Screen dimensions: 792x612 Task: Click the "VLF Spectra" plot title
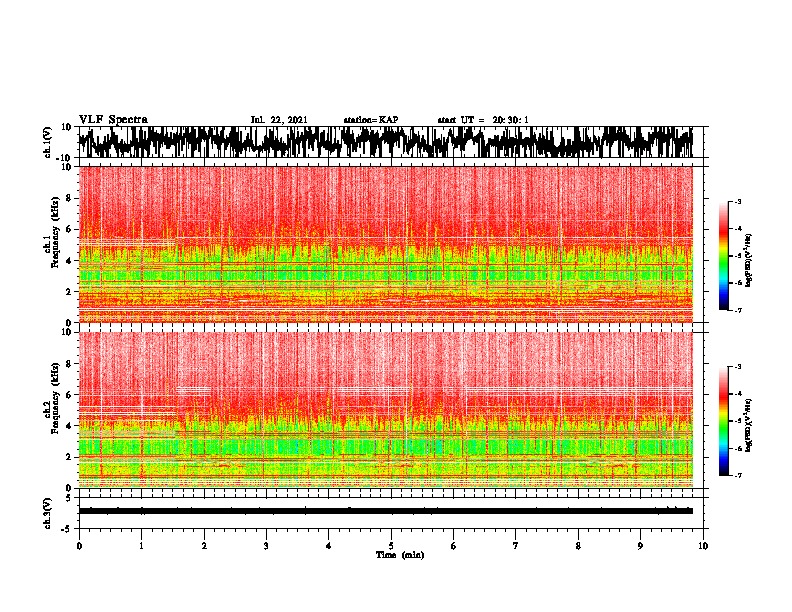[113, 120]
